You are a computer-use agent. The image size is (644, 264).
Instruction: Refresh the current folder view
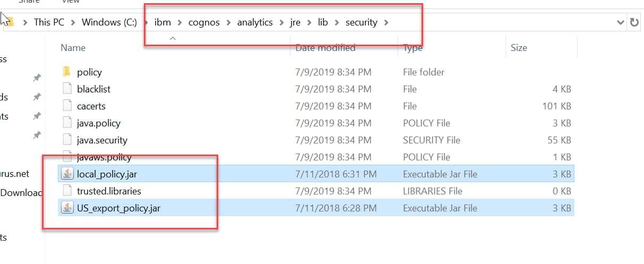click(x=634, y=22)
